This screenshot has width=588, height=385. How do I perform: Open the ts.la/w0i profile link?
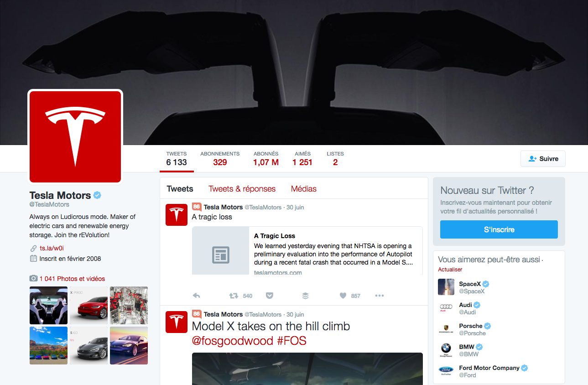(x=52, y=248)
